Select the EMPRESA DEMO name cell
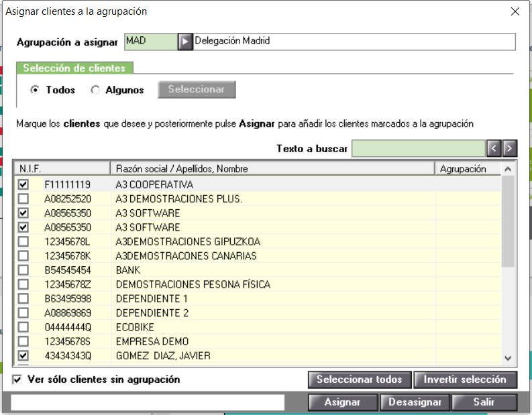The height and width of the screenshot is (415, 532). click(x=273, y=341)
